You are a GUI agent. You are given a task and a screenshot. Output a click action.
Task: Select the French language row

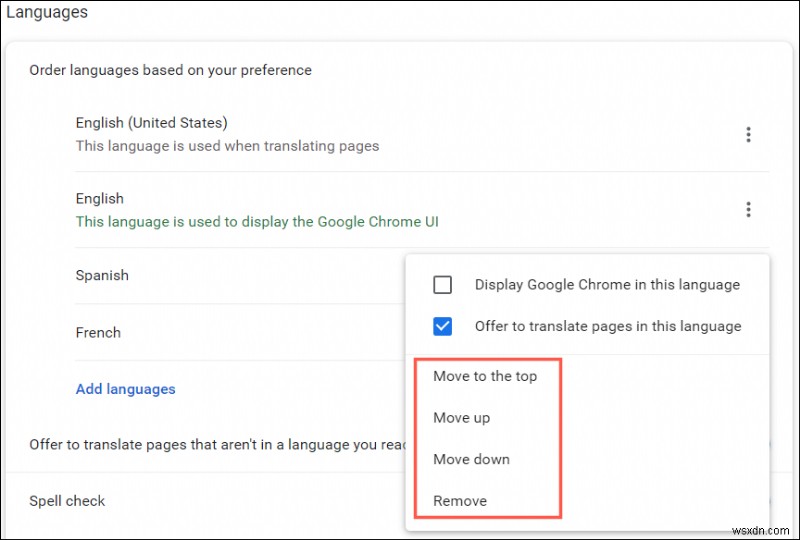240,332
